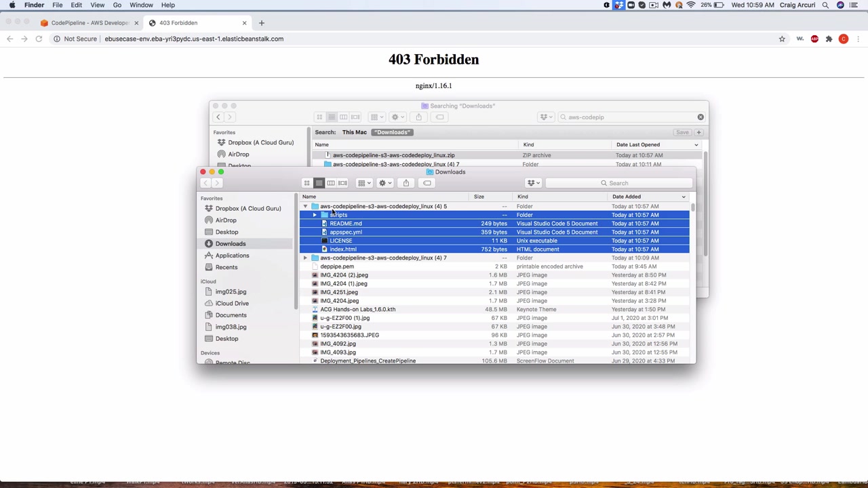Open the Go menu
This screenshot has width=868, height=488.
coord(117,5)
